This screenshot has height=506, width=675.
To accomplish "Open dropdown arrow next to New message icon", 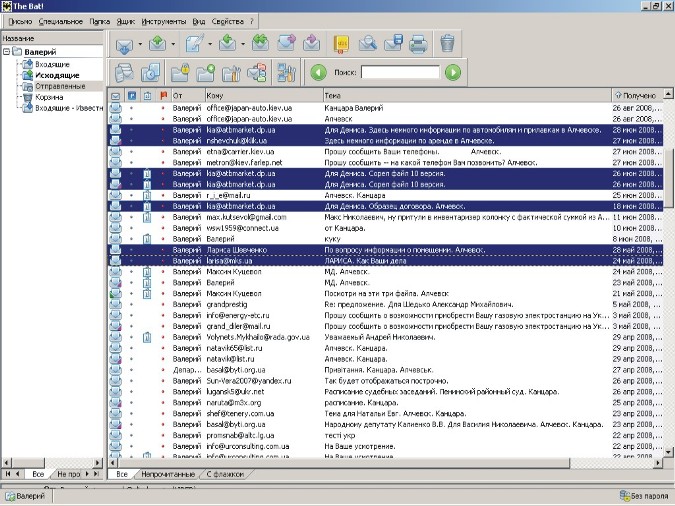I will pos(210,44).
